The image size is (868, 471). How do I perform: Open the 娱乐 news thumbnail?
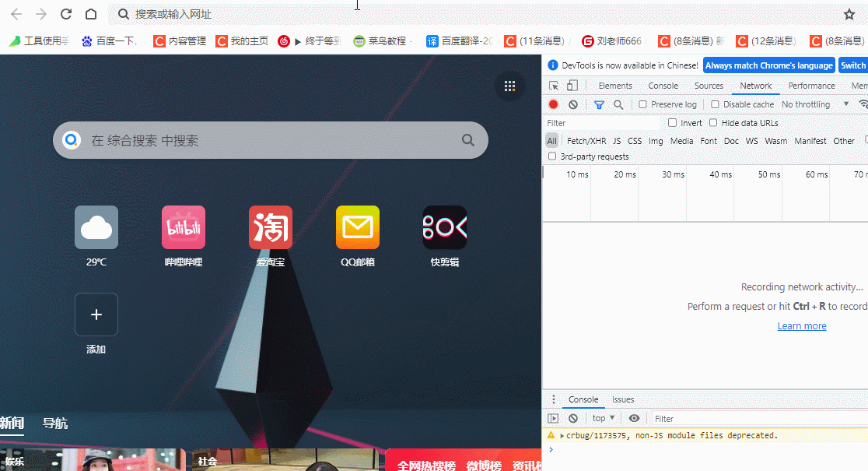pyautogui.click(x=93, y=460)
